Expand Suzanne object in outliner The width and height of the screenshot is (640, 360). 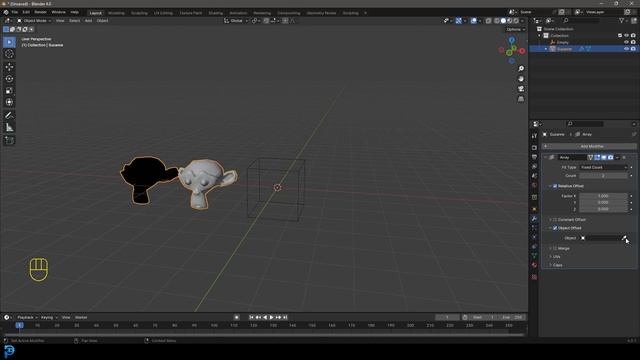[546, 49]
